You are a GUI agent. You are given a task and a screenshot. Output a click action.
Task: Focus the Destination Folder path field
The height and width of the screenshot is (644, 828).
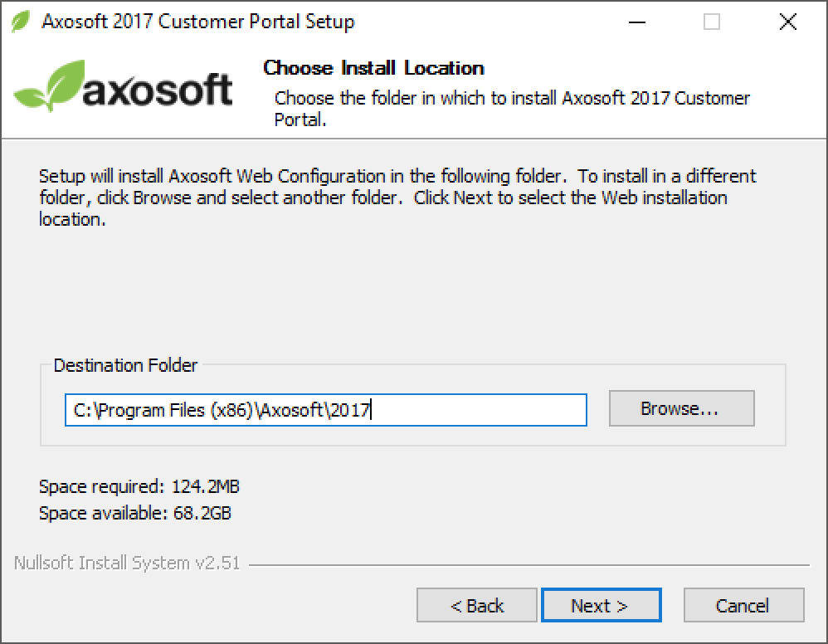pos(326,410)
